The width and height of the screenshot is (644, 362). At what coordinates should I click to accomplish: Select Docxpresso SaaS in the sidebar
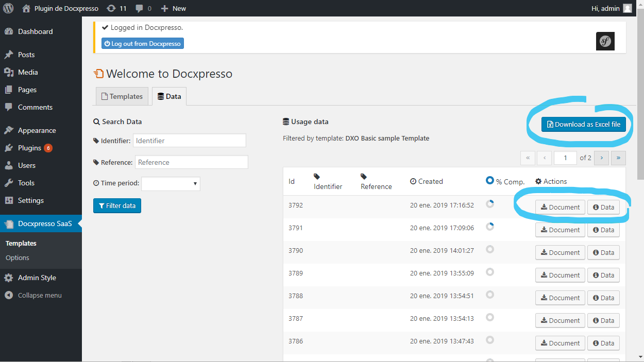pyautogui.click(x=41, y=223)
